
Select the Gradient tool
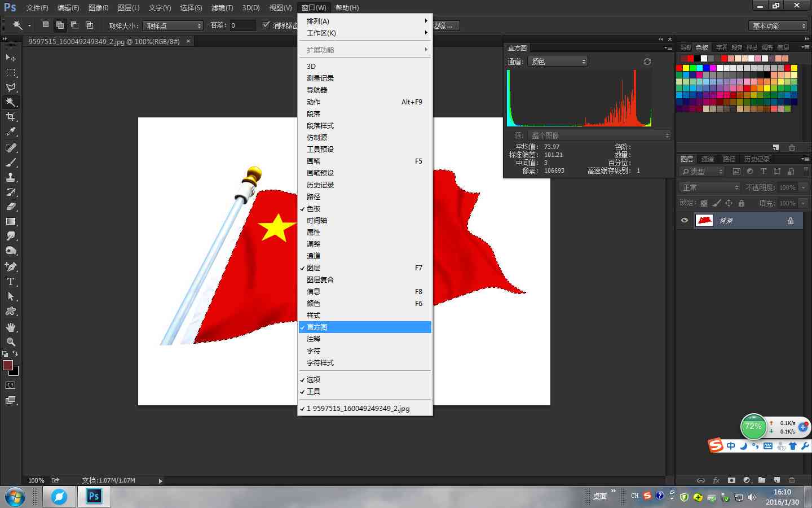[11, 221]
